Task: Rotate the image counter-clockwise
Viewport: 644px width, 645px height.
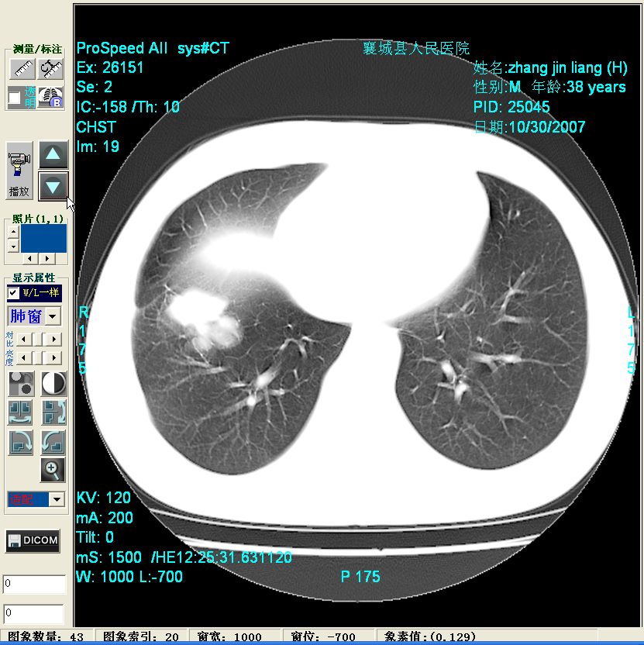Action: [x=53, y=442]
